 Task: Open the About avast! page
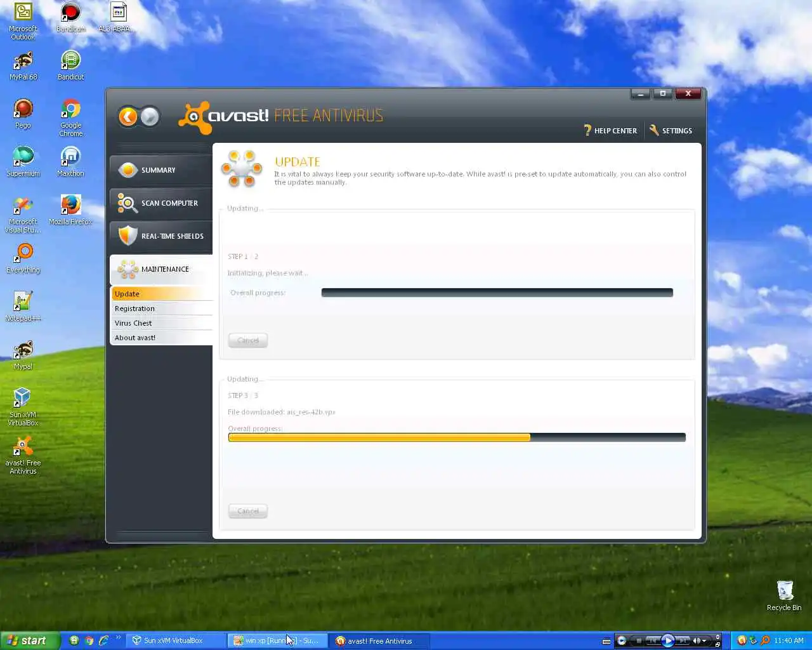pyautogui.click(x=162, y=338)
